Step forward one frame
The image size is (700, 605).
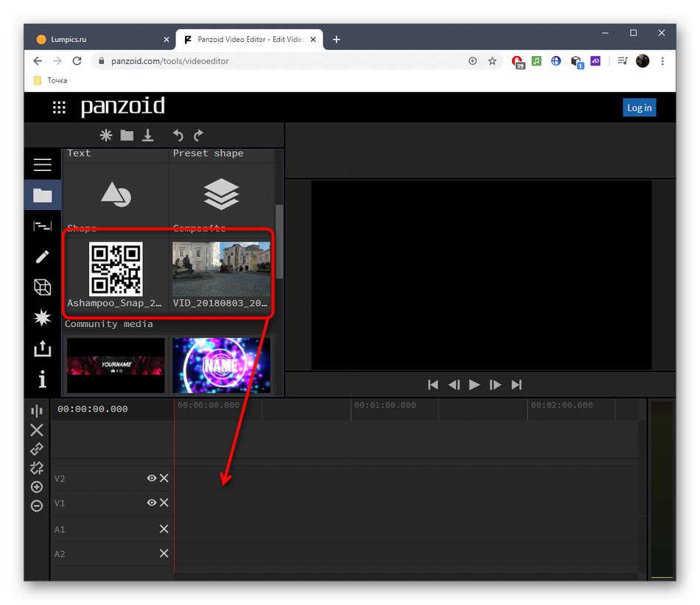pyautogui.click(x=495, y=385)
